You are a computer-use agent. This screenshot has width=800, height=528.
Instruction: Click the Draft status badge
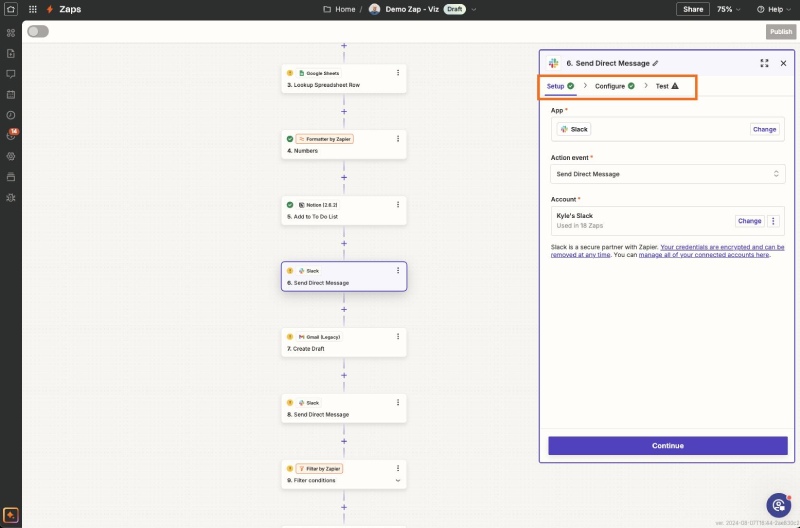(455, 9)
